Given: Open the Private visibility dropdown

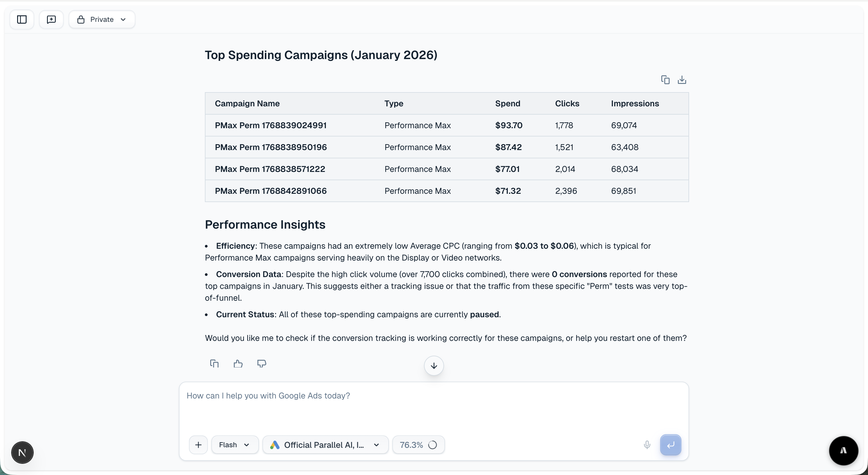Looking at the screenshot, I should click(102, 19).
